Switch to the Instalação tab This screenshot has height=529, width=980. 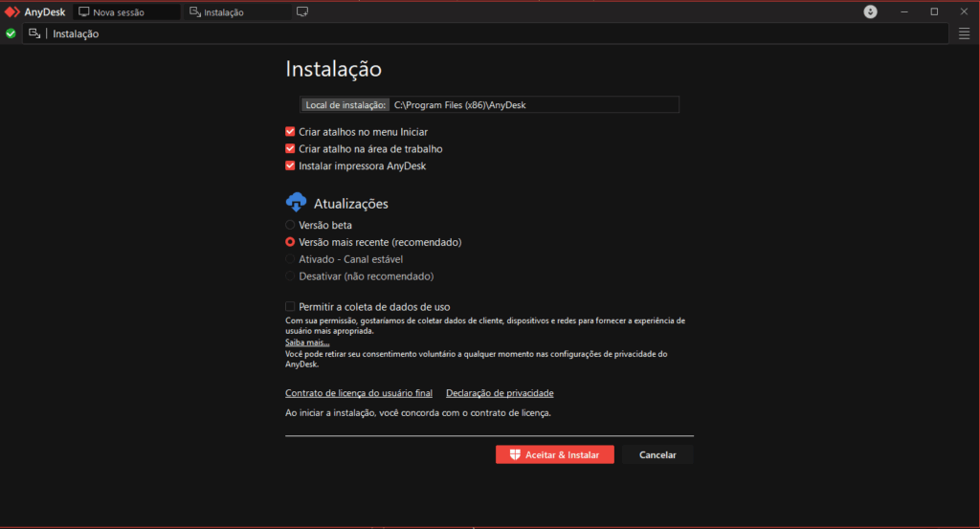[x=237, y=12]
